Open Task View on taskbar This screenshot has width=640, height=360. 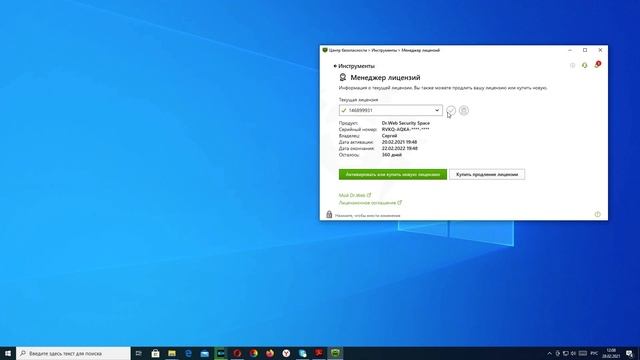[x=139, y=353]
